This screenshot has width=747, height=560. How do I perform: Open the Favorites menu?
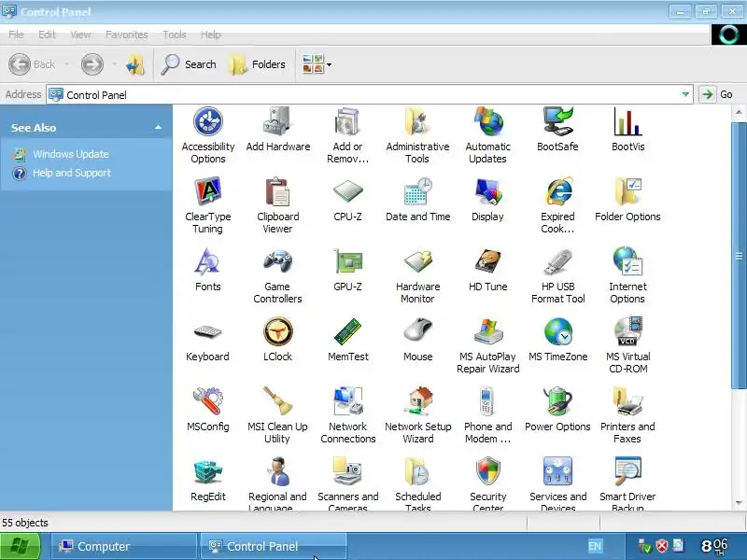[x=127, y=35]
